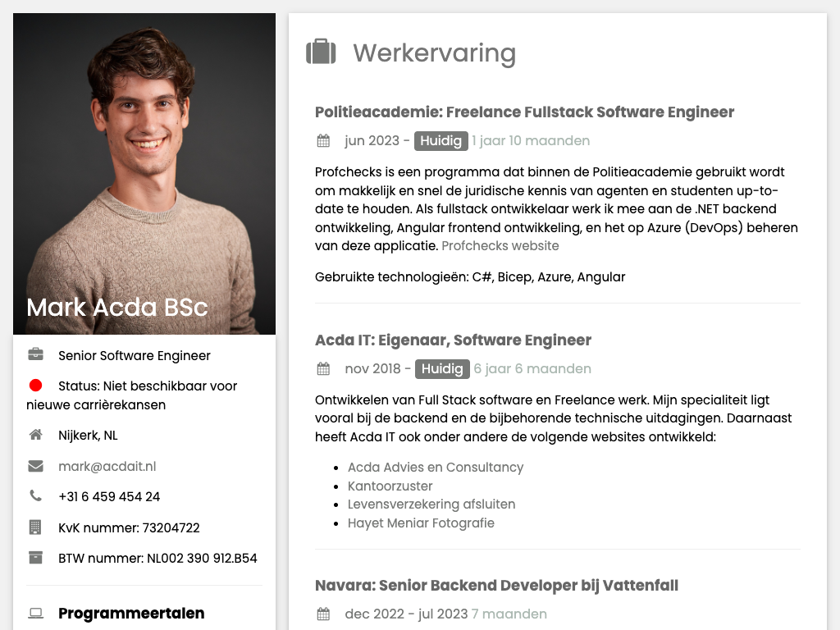Image resolution: width=840 pixels, height=630 pixels.
Task: Click the calendar icon beside dec 2022
Action: [x=323, y=614]
